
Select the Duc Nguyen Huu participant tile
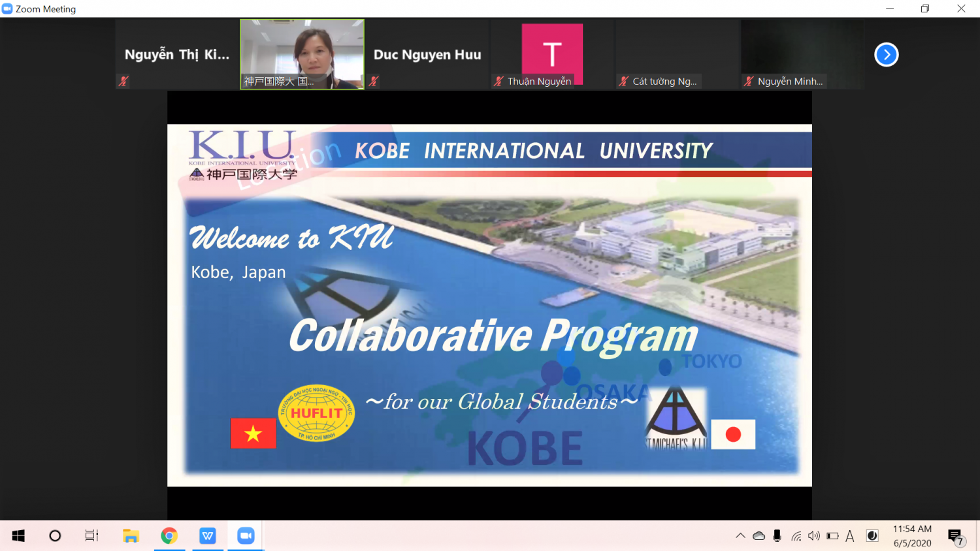[427, 54]
